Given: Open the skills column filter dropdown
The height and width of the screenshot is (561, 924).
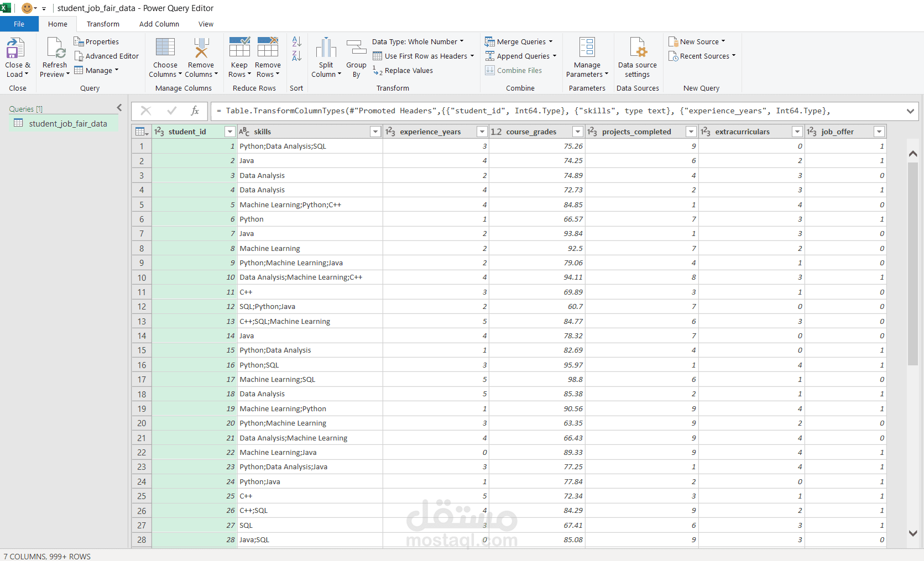Looking at the screenshot, I should [x=375, y=132].
